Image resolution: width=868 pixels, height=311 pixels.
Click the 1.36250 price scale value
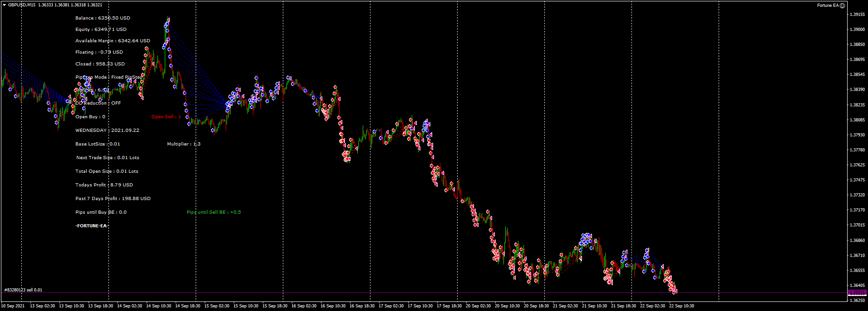pos(857,301)
